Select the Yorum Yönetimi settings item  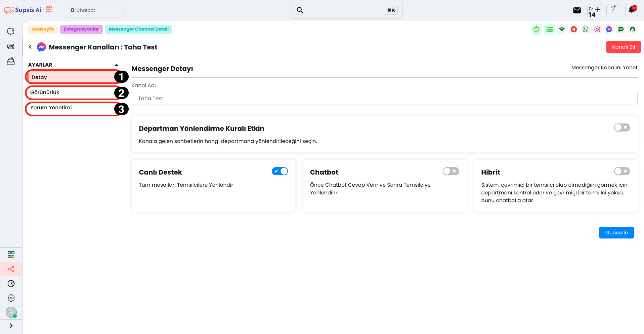coord(73,108)
